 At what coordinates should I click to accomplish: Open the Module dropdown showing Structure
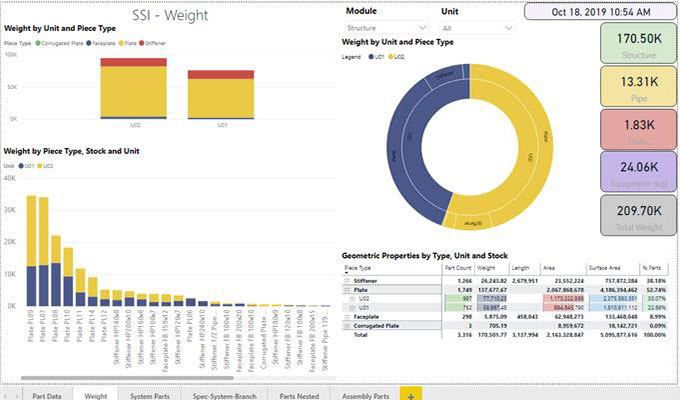(386, 28)
